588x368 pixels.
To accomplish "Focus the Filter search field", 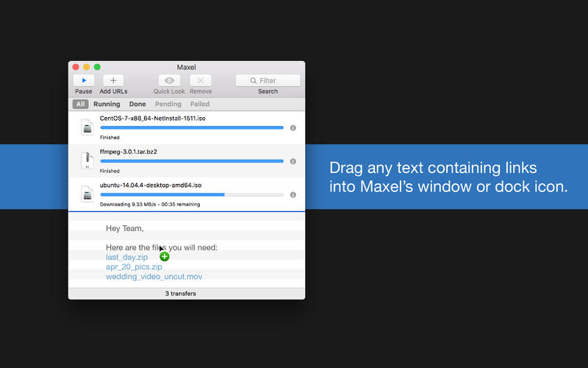I will click(x=268, y=81).
